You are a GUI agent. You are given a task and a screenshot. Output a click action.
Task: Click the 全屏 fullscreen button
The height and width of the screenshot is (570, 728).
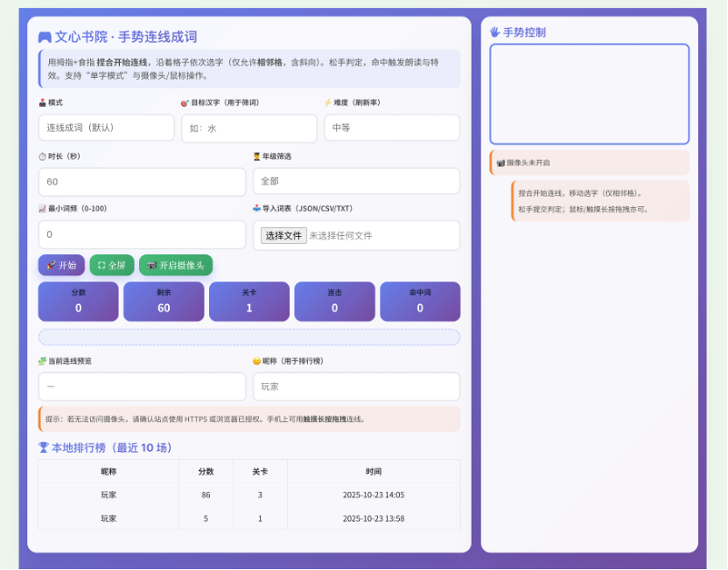[x=112, y=265]
